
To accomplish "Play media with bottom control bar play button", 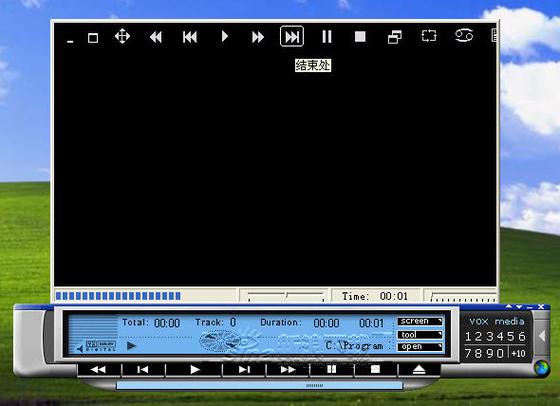I will click(194, 370).
